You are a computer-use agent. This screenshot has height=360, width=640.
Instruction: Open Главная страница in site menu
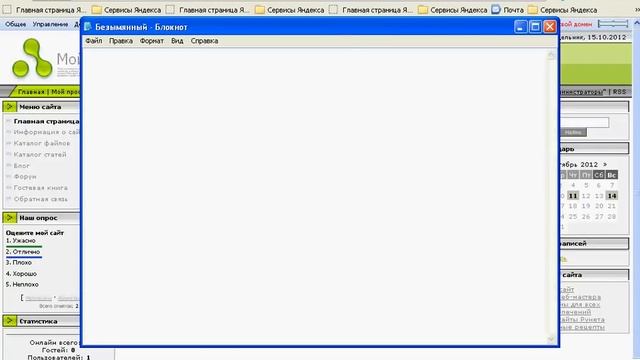tap(46, 121)
